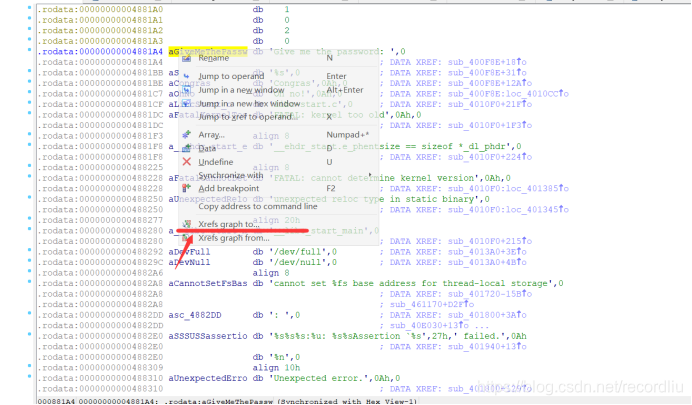
Task: Click db value 2 at address 4881A2
Action: coord(287,31)
